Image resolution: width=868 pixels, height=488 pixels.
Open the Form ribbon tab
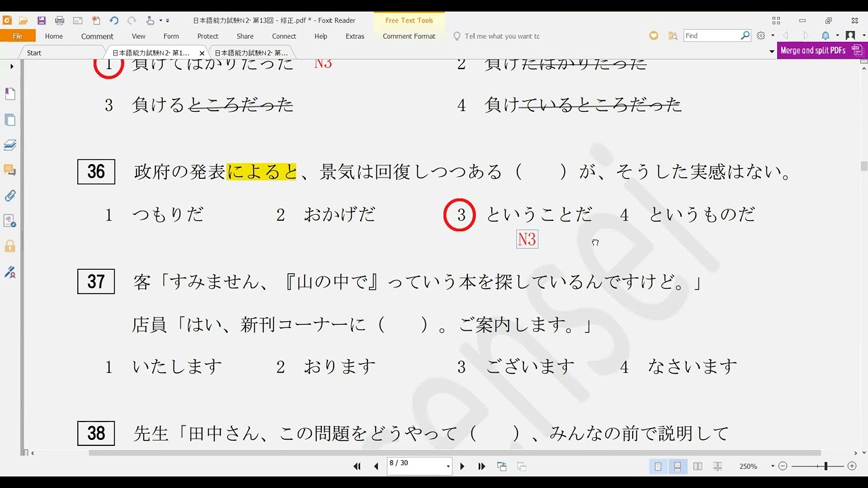(x=171, y=37)
